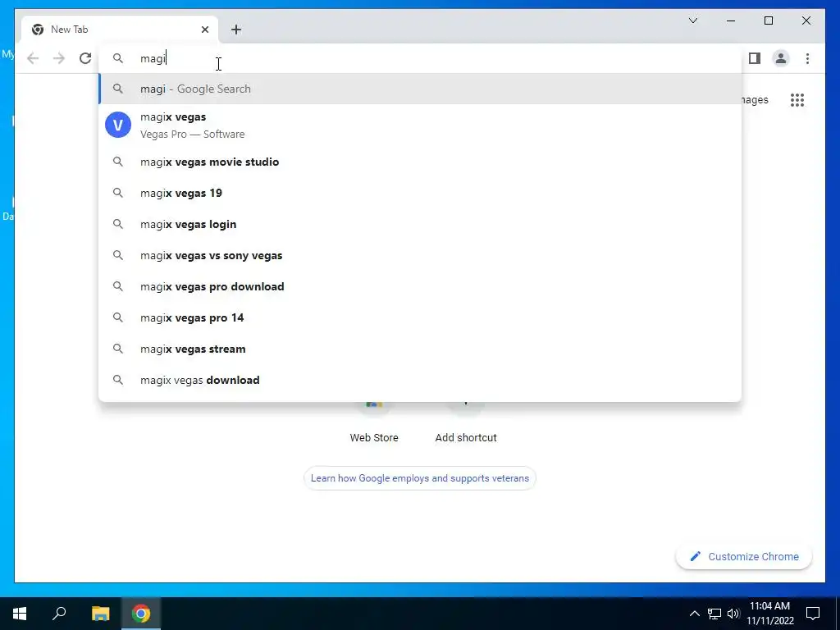Choose 'magix vegas movie studio' suggestion
840x630 pixels.
420,162
